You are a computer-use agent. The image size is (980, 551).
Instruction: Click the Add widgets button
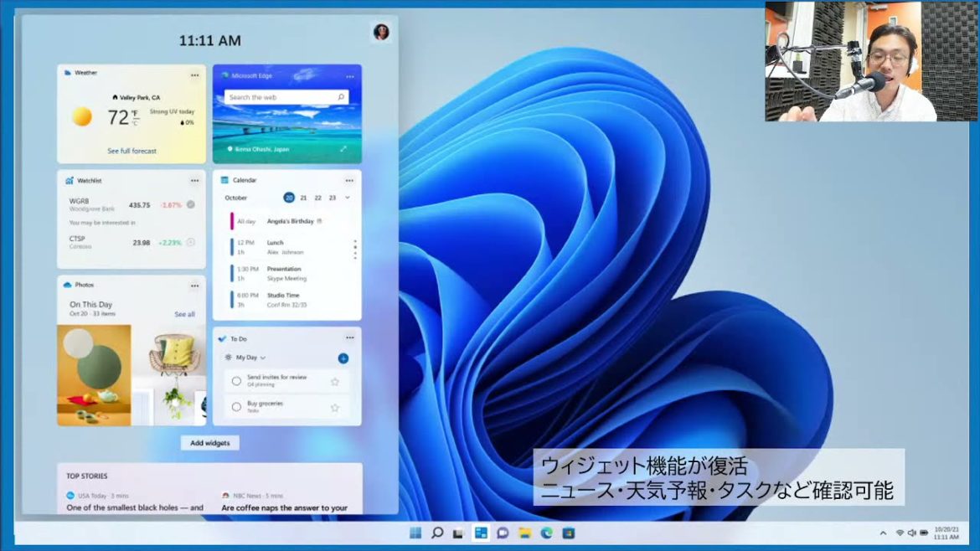tap(209, 443)
